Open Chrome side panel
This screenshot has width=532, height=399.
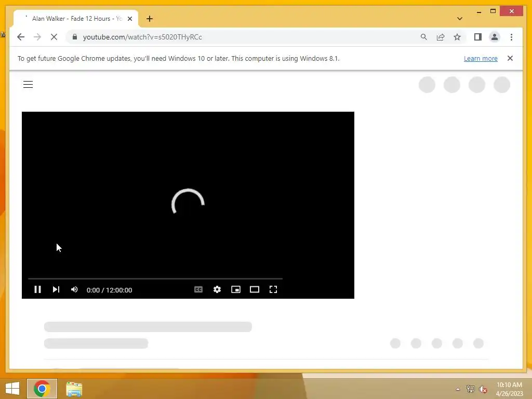[x=478, y=37]
